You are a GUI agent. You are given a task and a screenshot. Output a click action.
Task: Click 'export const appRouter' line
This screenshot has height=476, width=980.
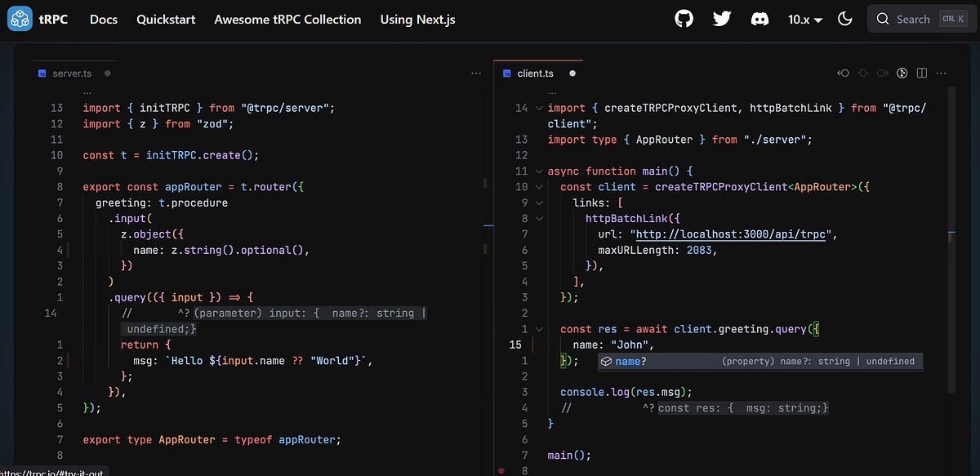[194, 187]
